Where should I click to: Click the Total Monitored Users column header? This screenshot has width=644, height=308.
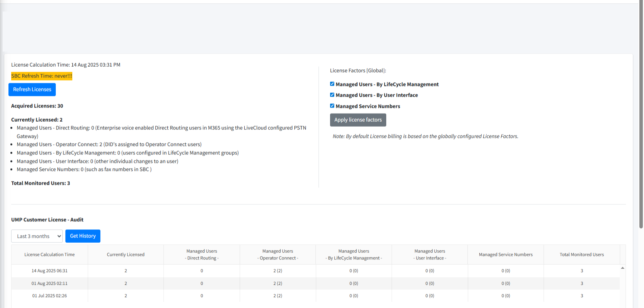pos(582,255)
